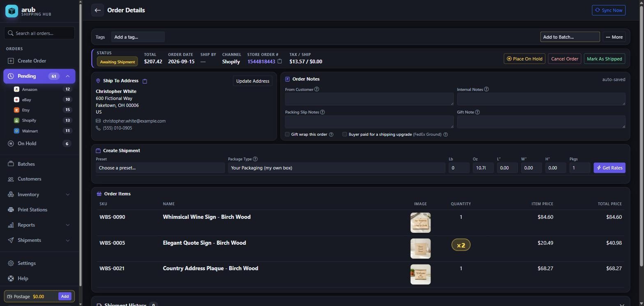Screen dimensions: 644x306
Task: Open Shopify pending orders
Action: pyautogui.click(x=43, y=121)
